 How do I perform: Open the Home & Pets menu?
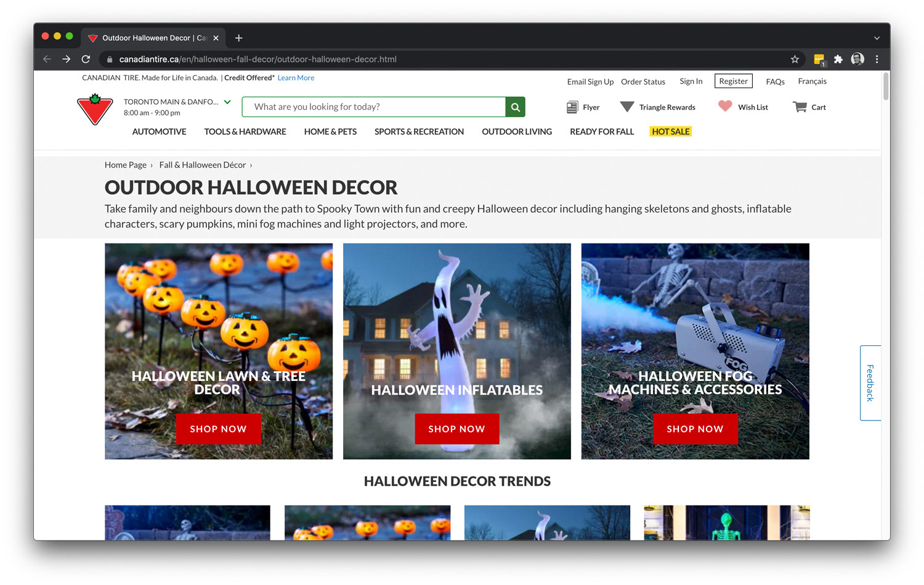tap(330, 131)
